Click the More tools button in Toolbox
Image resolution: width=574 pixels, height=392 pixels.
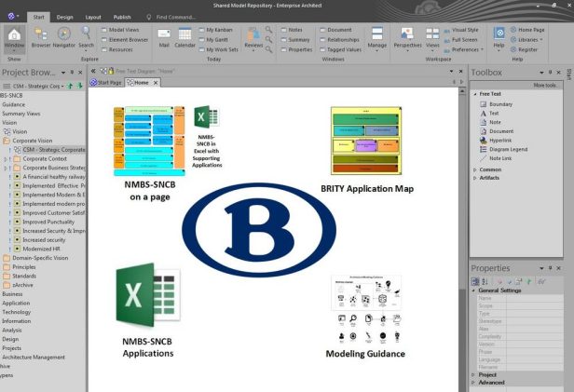pyautogui.click(x=543, y=85)
